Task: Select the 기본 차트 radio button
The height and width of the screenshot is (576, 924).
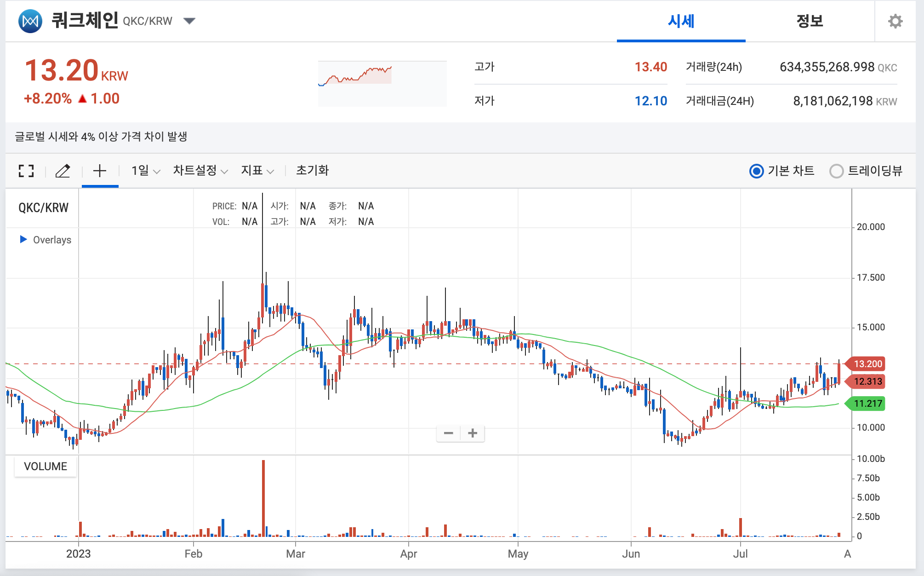Action: click(x=756, y=171)
